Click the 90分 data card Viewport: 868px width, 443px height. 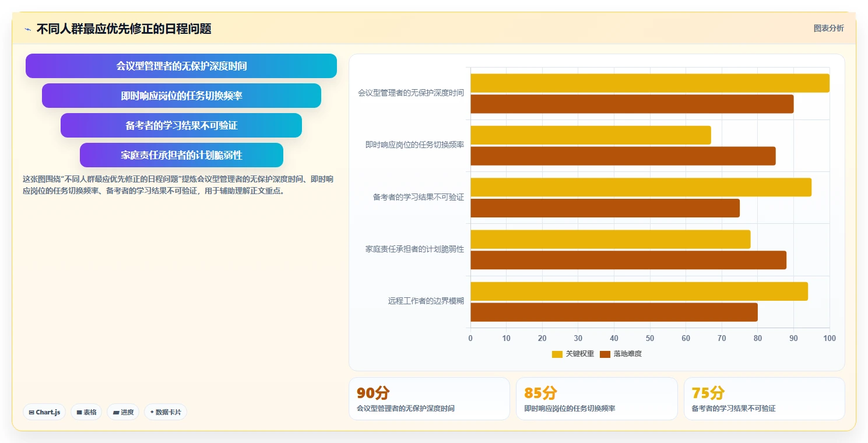click(x=429, y=399)
